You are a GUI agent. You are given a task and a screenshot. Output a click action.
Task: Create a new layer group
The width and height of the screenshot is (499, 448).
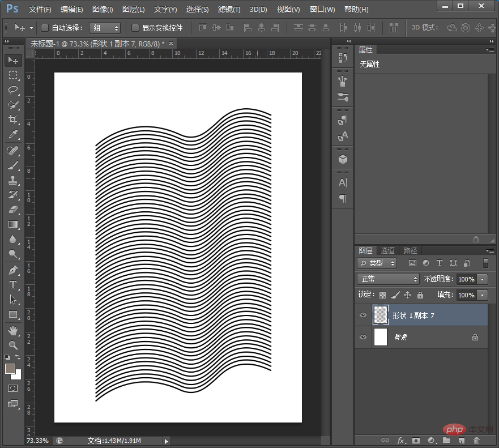[446, 441]
